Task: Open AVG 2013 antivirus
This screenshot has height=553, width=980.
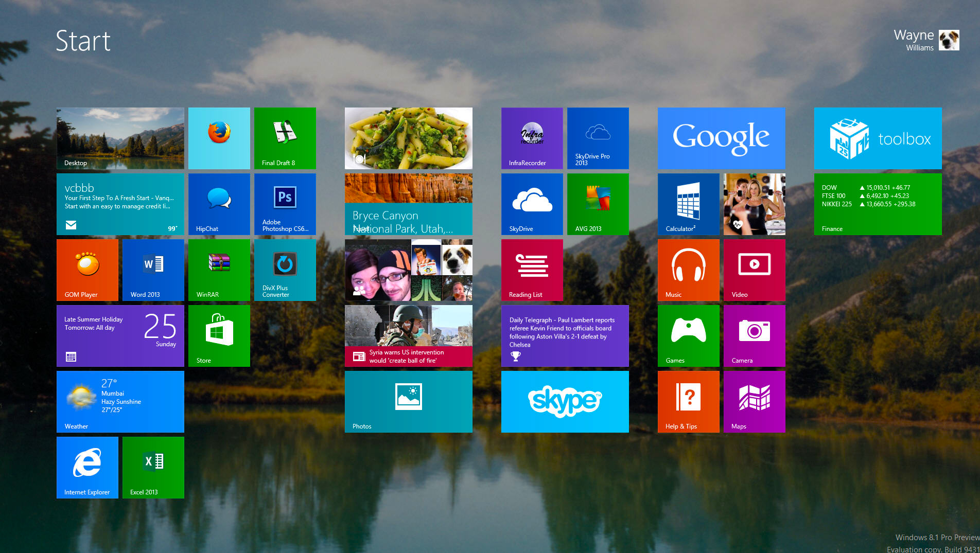Action: click(x=598, y=204)
